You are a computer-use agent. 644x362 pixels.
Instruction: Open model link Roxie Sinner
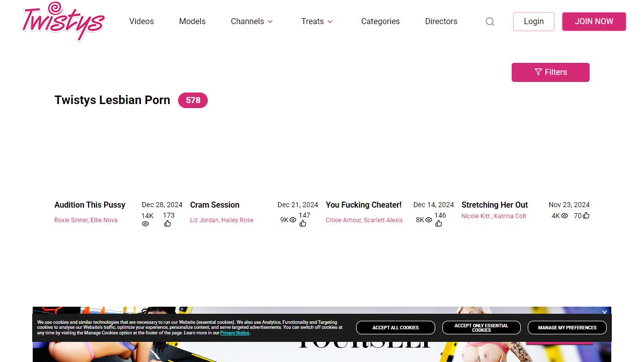pyautogui.click(x=71, y=220)
